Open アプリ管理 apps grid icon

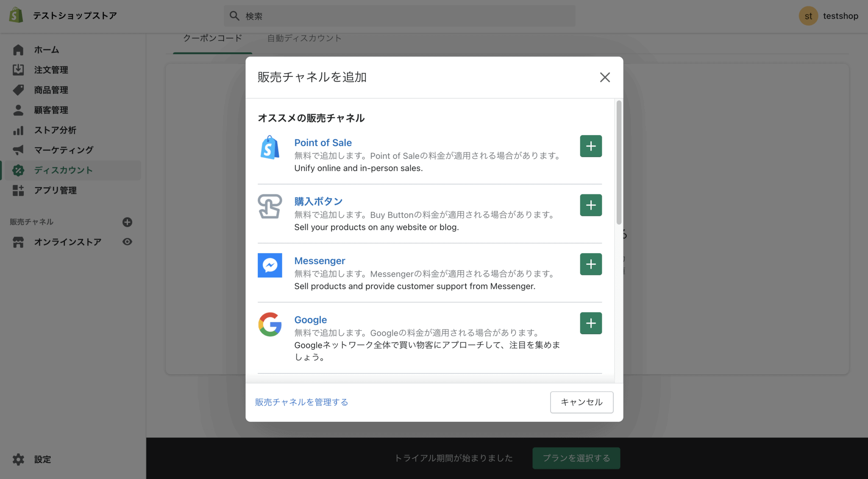[18, 191]
